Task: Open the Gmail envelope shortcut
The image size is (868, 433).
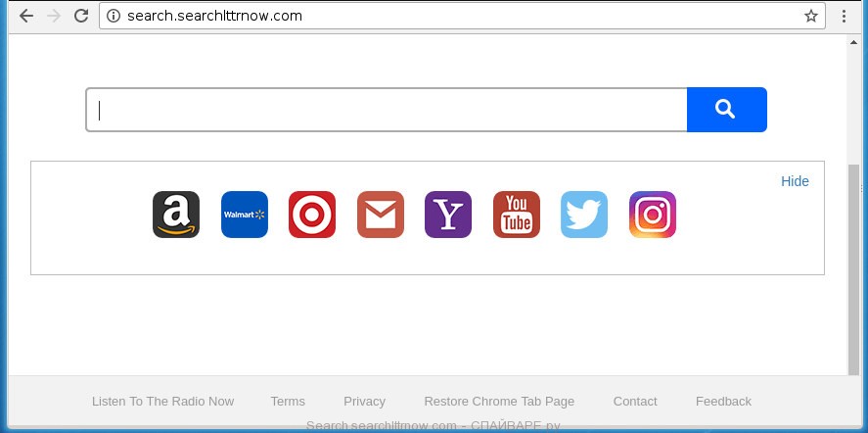Action: coord(381,215)
